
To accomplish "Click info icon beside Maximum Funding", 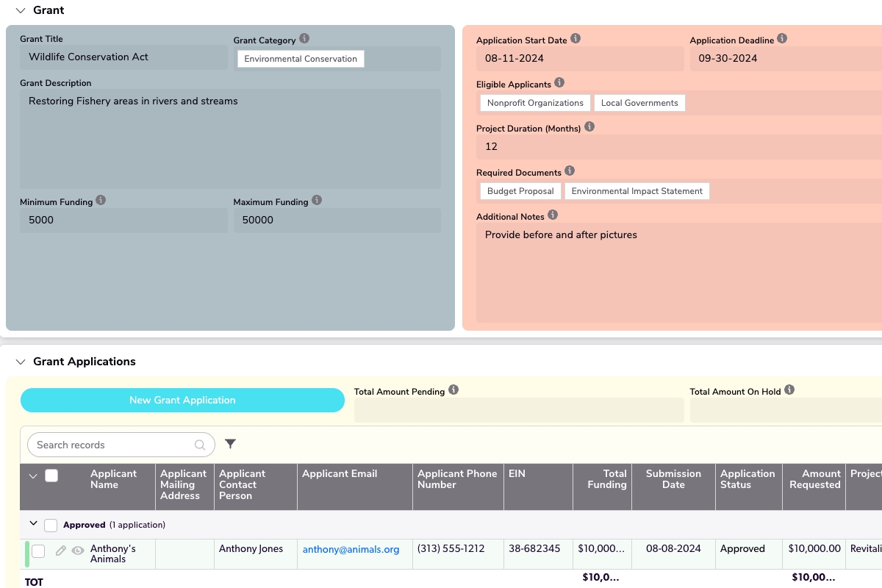I will [317, 200].
